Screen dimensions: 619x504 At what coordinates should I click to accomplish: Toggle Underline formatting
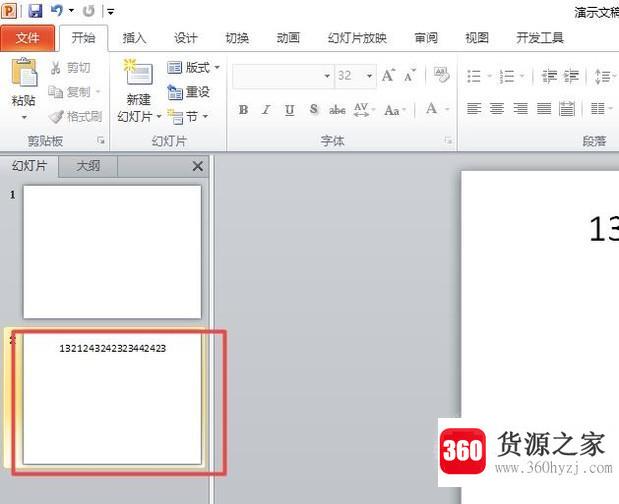pyautogui.click(x=289, y=109)
